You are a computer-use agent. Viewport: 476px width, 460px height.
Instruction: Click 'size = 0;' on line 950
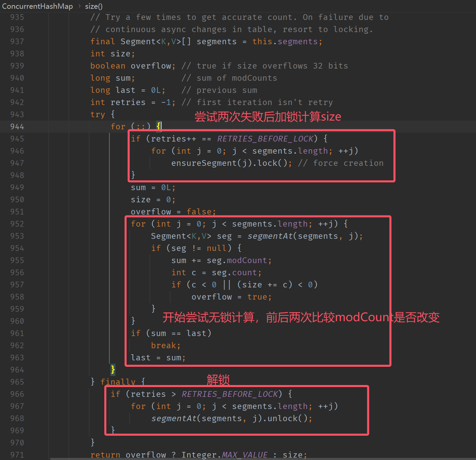[x=153, y=200]
